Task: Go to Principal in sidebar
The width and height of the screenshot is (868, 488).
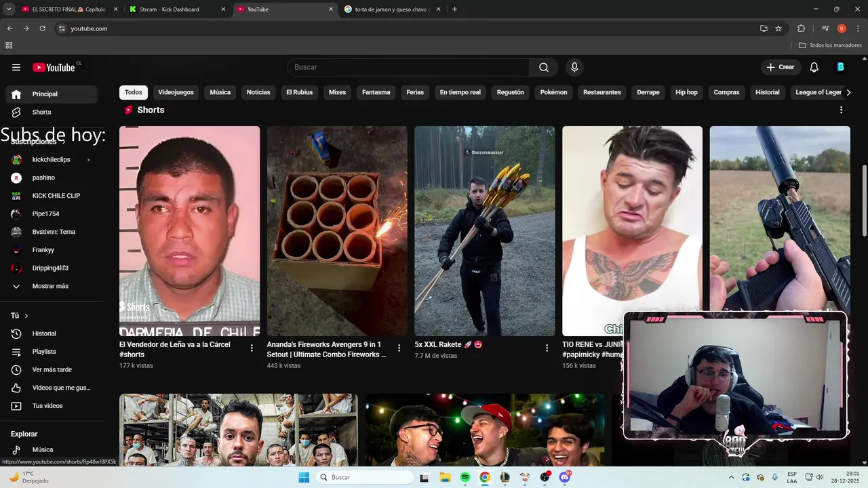Action: click(x=52, y=94)
